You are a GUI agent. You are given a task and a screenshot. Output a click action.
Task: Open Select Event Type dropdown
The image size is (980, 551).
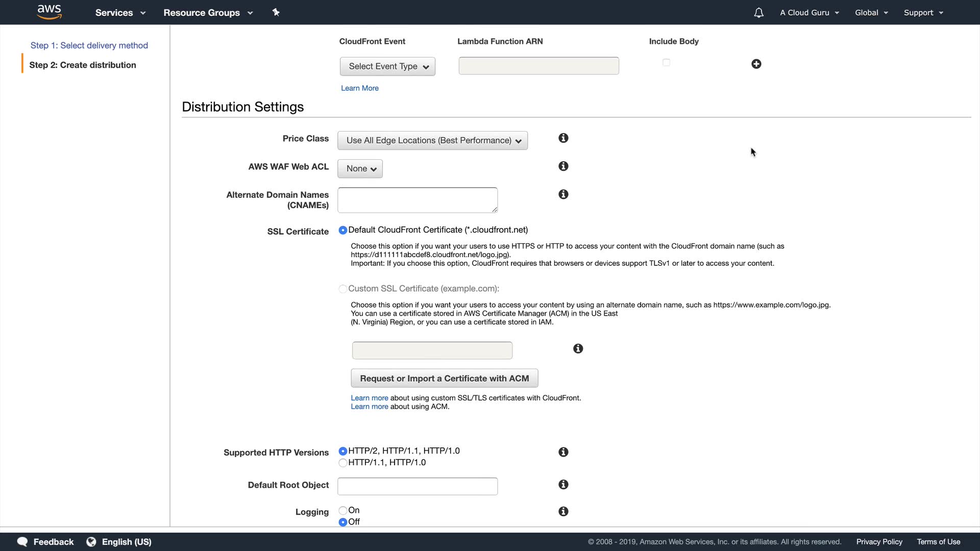[x=387, y=66]
